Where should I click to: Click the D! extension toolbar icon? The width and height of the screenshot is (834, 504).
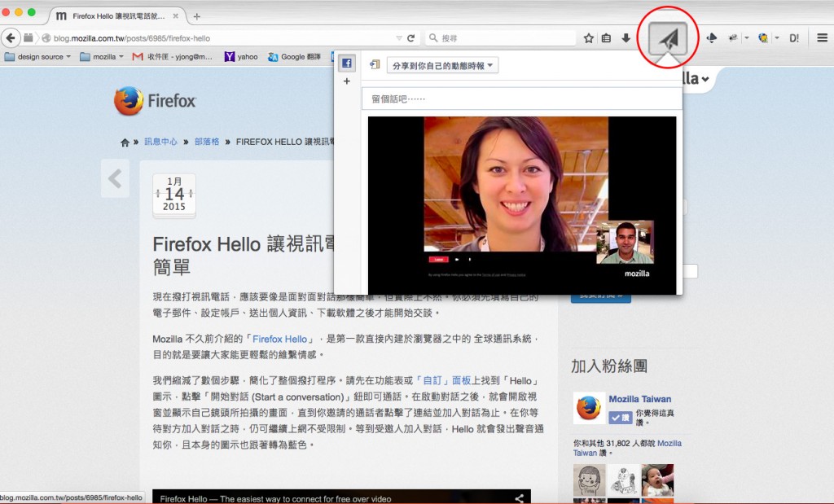(x=794, y=38)
